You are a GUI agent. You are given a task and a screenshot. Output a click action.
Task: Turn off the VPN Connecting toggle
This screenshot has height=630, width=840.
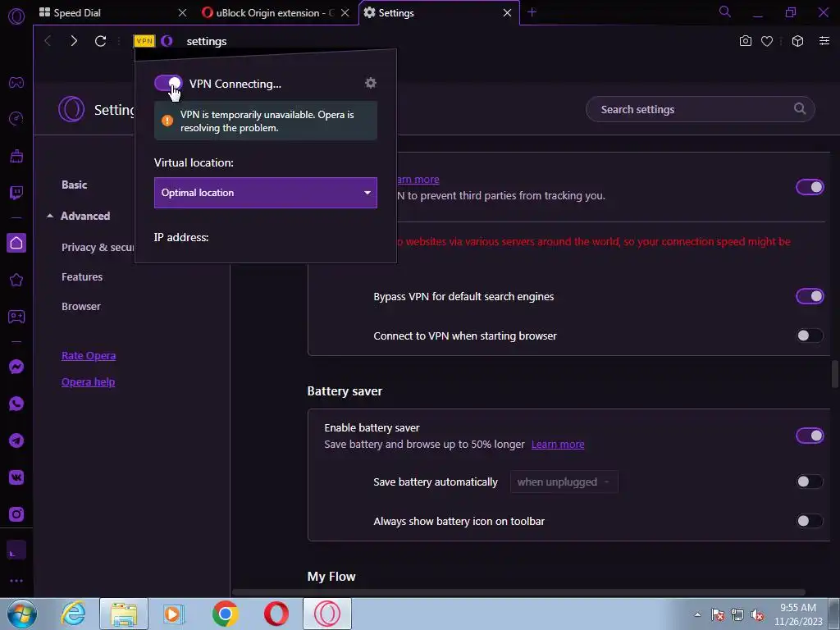tap(168, 83)
